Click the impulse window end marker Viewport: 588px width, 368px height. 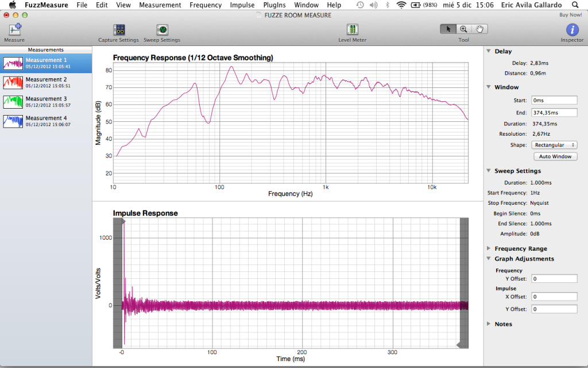point(459,344)
